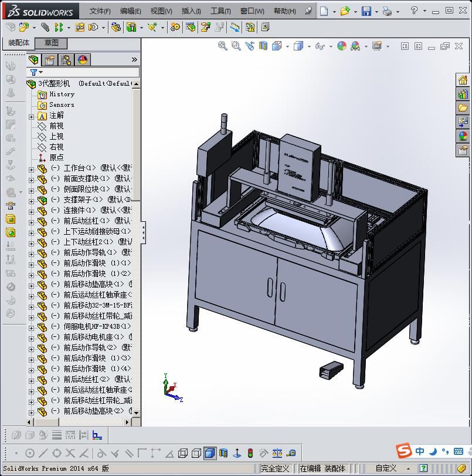Switch to the ConfigurationManager tab
The image size is (472, 476).
(x=66, y=60)
